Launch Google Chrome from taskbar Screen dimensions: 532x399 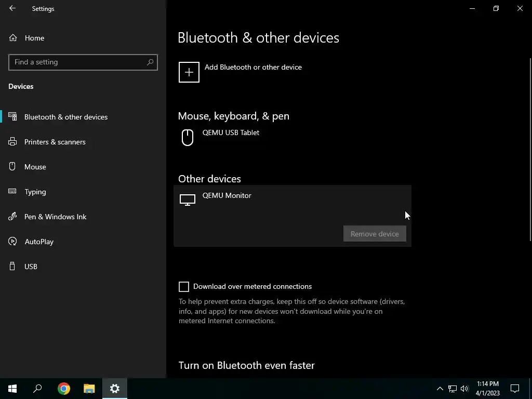tap(64, 389)
